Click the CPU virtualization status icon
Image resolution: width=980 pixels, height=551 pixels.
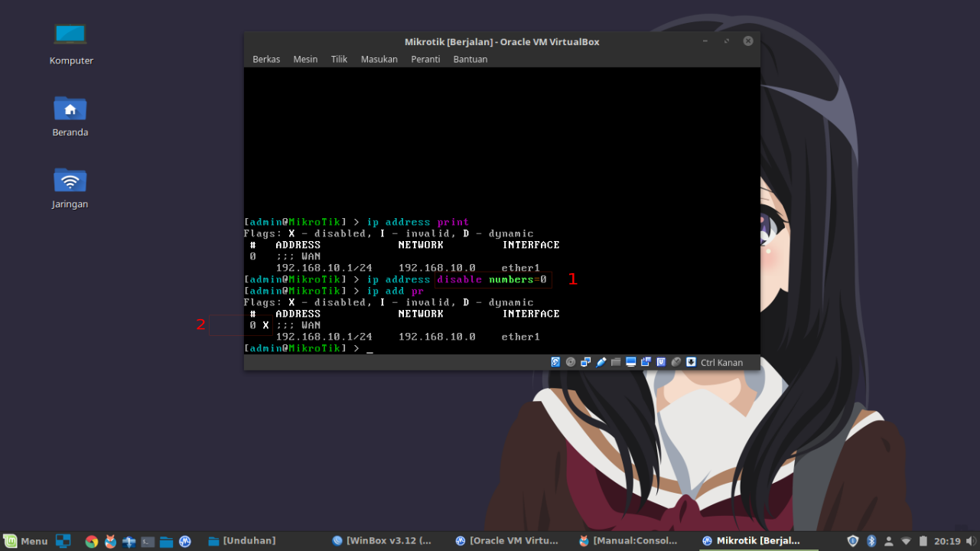coord(661,362)
